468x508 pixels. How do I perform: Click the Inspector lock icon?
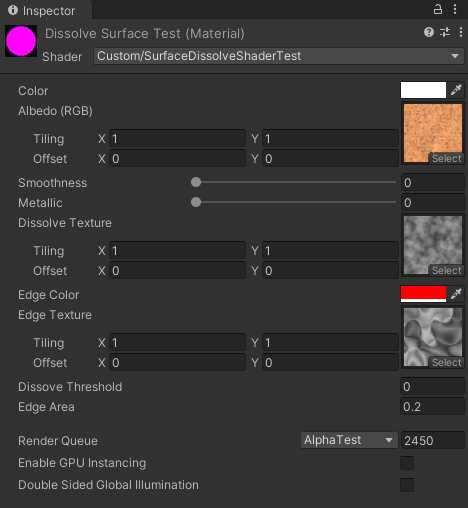click(x=438, y=9)
